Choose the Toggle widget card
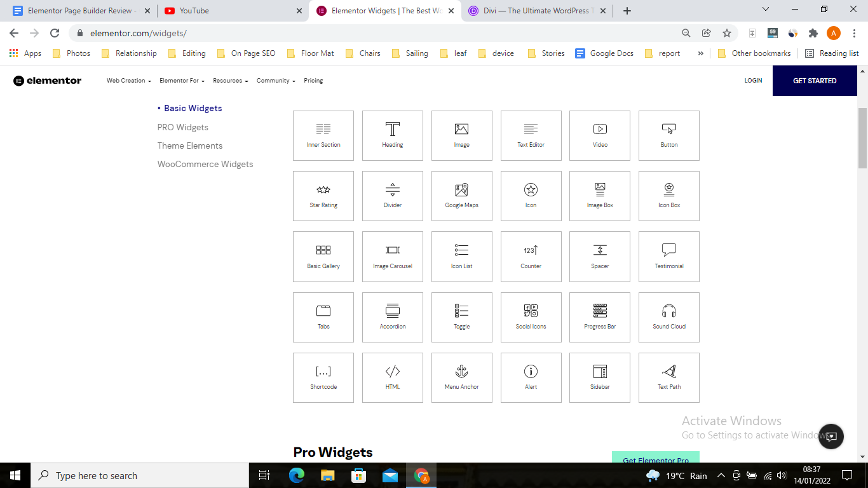 click(x=462, y=317)
